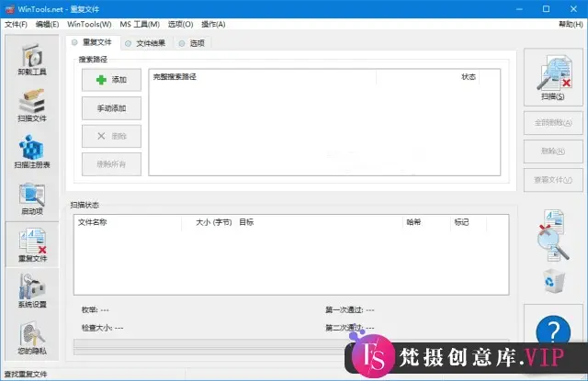The width and height of the screenshot is (588, 381).
Task: Click the 第一次通过: --- status text
Action: tap(350, 309)
